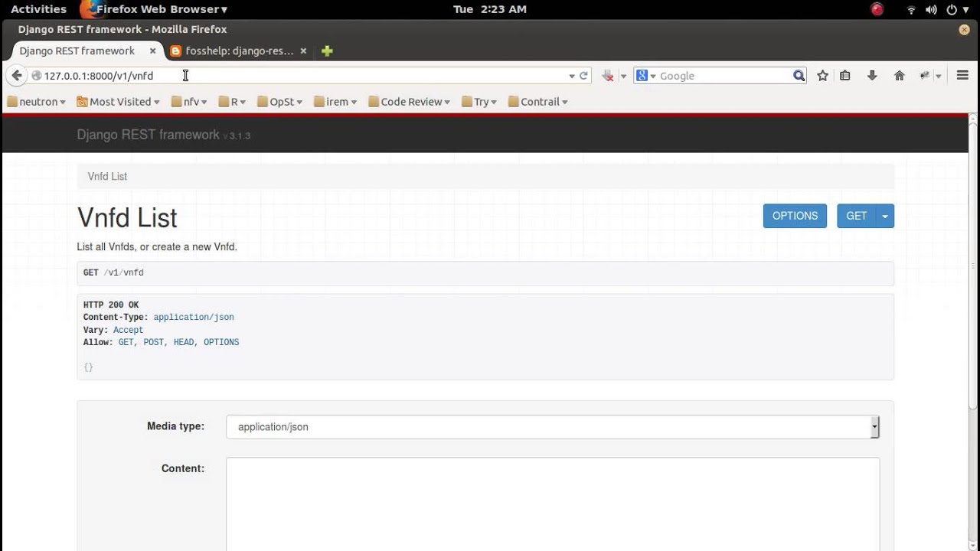Open the Media type application/json select
This screenshot has height=551, width=980.
[553, 427]
